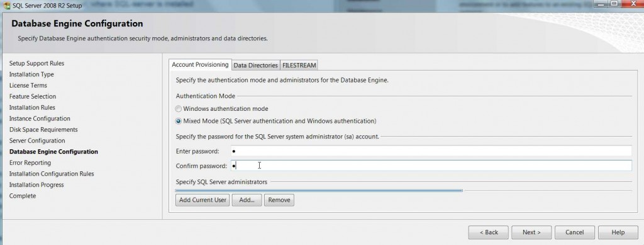Click Error Reporting step in sidebar
Viewport: 644px width, 245px height.
[30, 162]
